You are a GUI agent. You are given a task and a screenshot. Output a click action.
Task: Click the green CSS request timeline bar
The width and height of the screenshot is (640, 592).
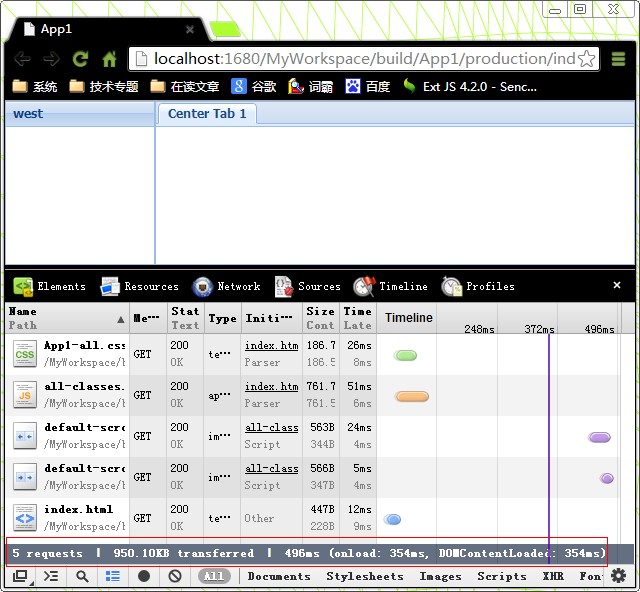point(405,355)
